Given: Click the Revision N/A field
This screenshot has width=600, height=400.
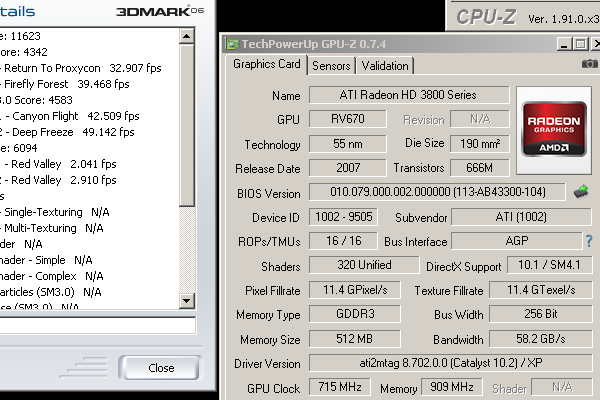Looking at the screenshot, I should click(479, 119).
